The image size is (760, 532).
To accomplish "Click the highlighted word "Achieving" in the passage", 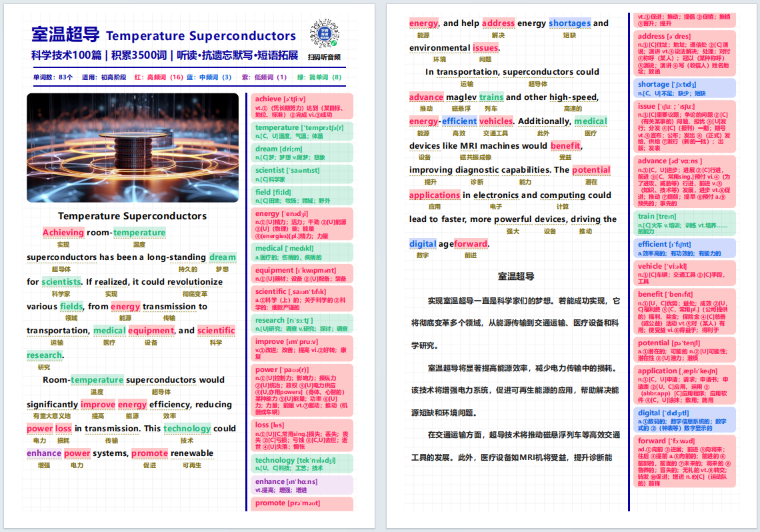I will click(63, 233).
